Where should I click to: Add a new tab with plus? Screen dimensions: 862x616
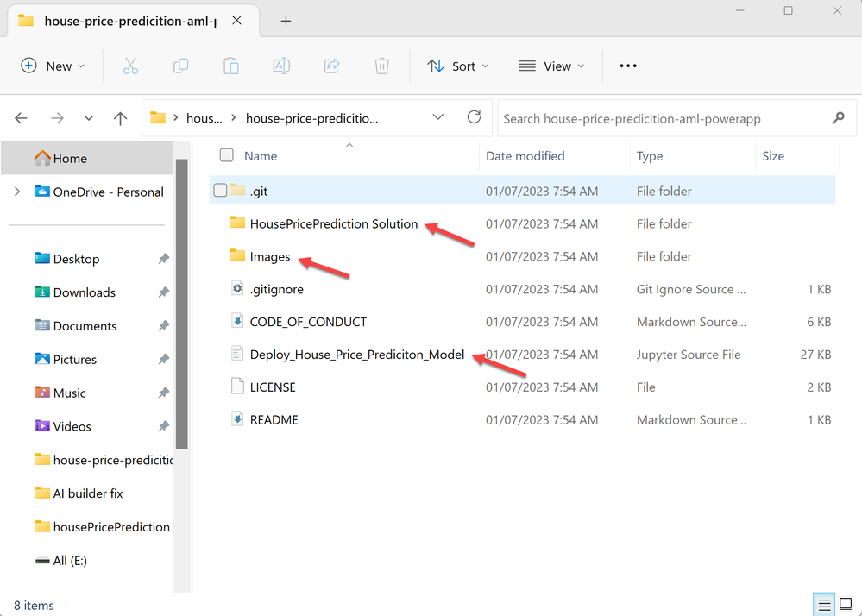(x=286, y=21)
